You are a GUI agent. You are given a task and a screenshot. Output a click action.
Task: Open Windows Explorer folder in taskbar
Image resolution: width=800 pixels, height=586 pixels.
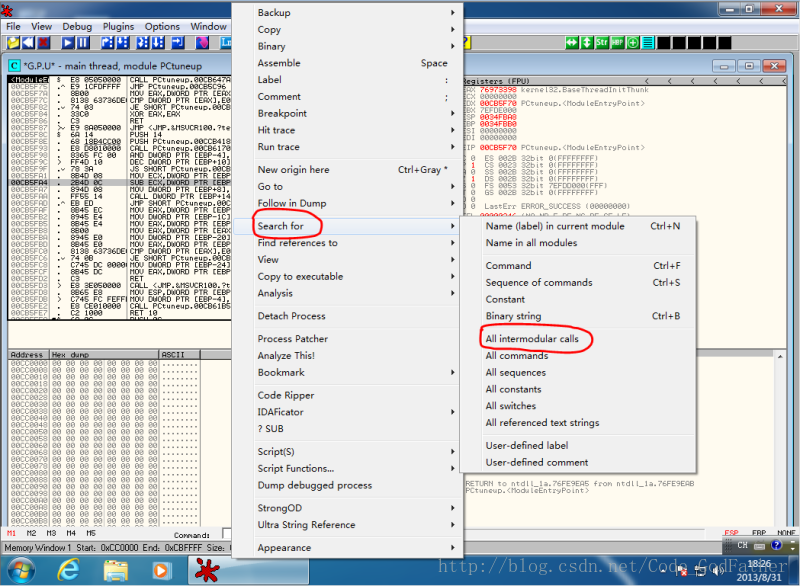116,571
